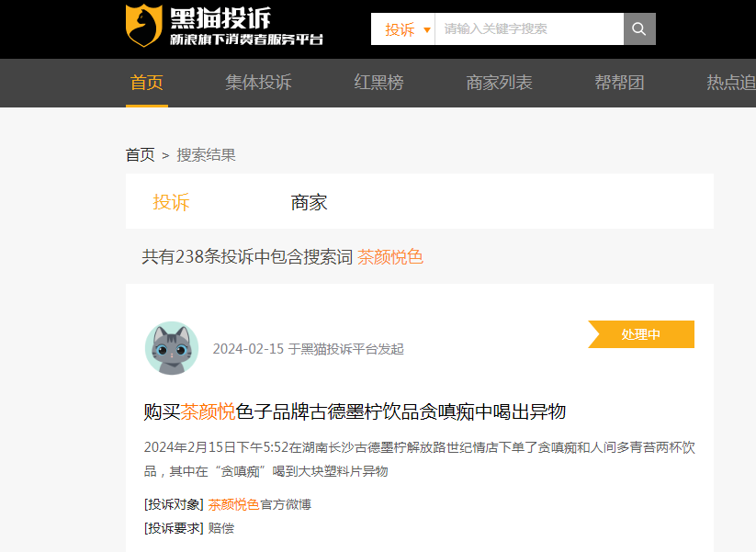Go to the 首页 navigation tab
Screen dimensions: 756x552
pos(147,83)
